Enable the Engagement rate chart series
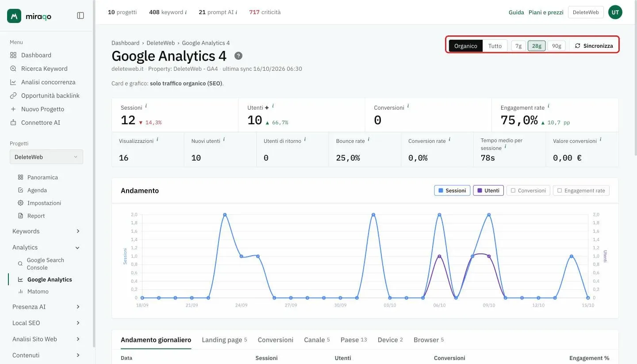 click(x=581, y=191)
